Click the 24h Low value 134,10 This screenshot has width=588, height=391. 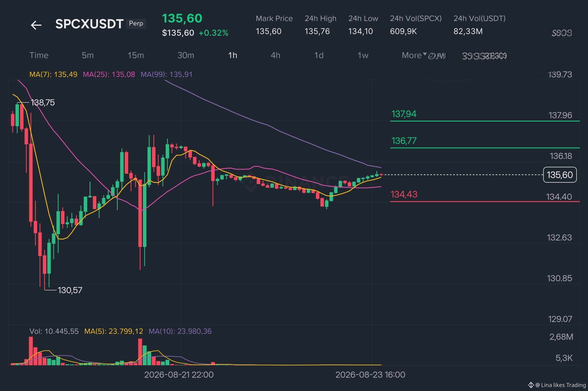click(361, 31)
